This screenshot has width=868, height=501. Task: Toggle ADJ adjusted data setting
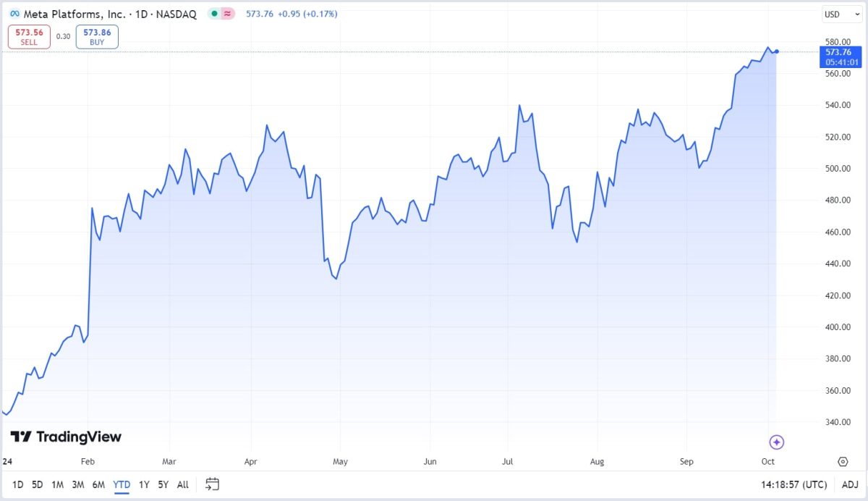(x=850, y=484)
